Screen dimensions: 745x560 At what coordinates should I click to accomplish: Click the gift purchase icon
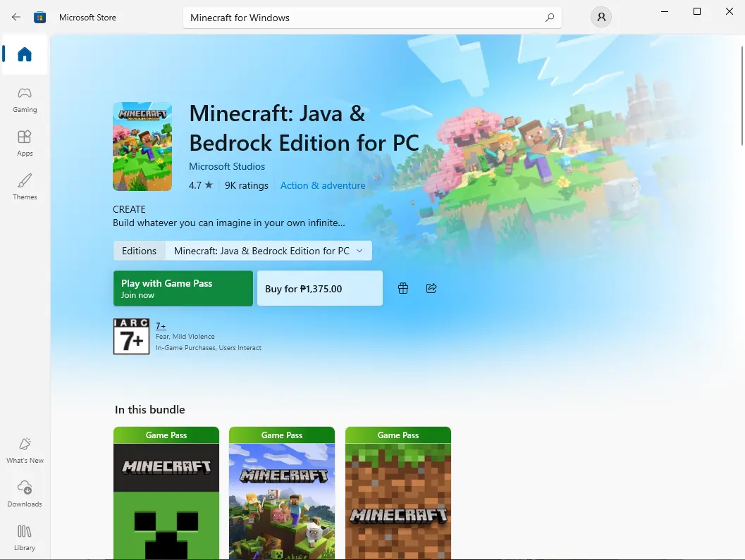coord(403,288)
